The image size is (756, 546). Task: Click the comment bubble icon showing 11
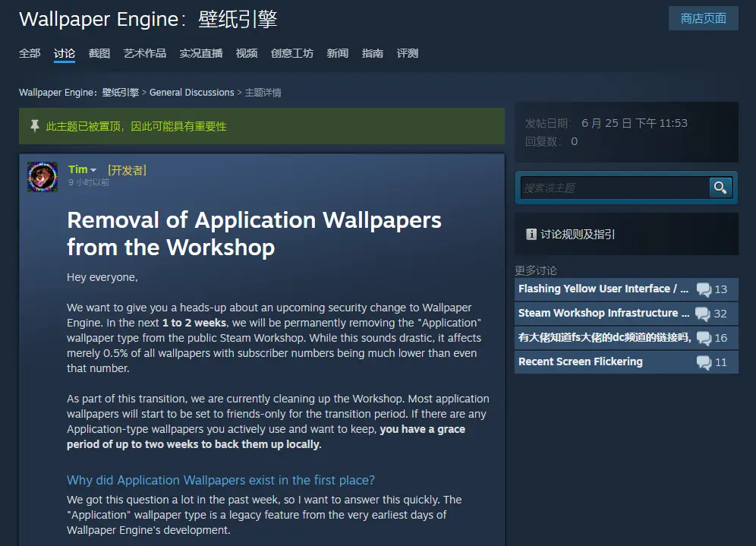[704, 362]
